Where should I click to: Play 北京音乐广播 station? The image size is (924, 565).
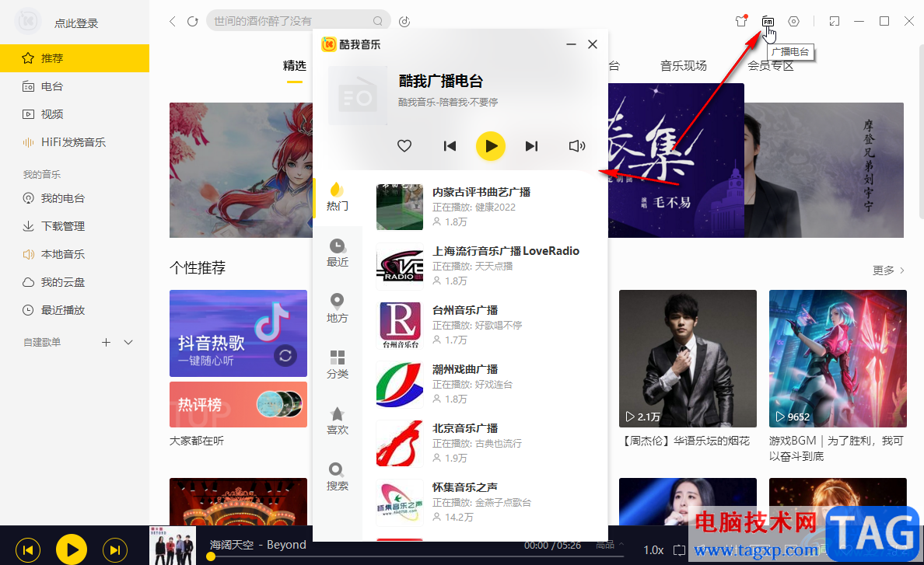coord(486,443)
